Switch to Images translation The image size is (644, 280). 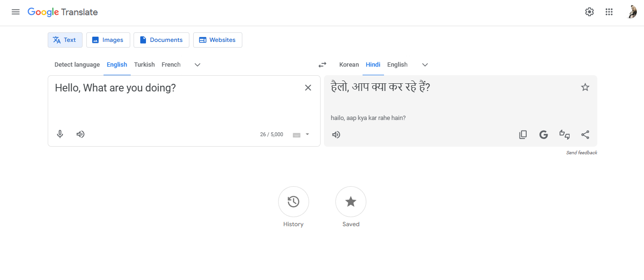[x=108, y=40]
